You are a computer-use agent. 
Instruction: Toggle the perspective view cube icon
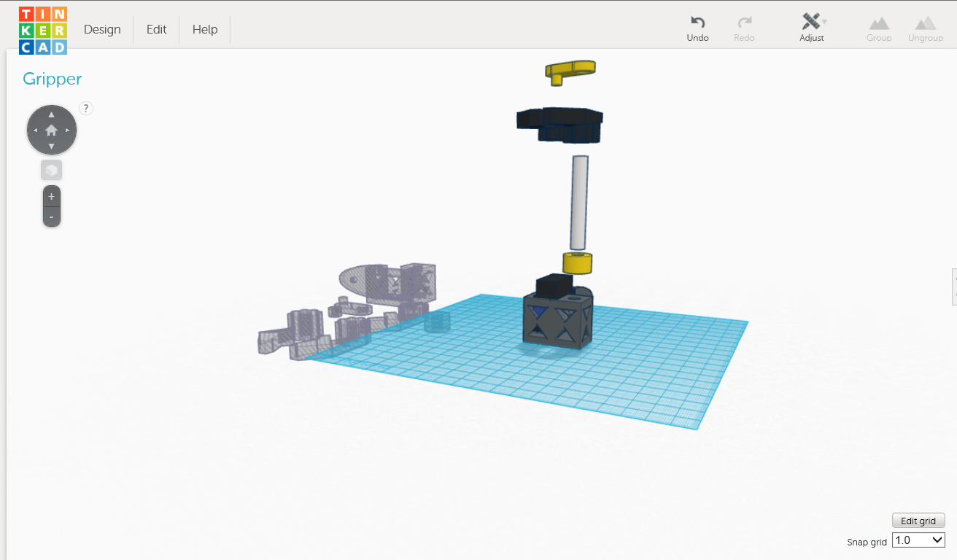[x=51, y=169]
